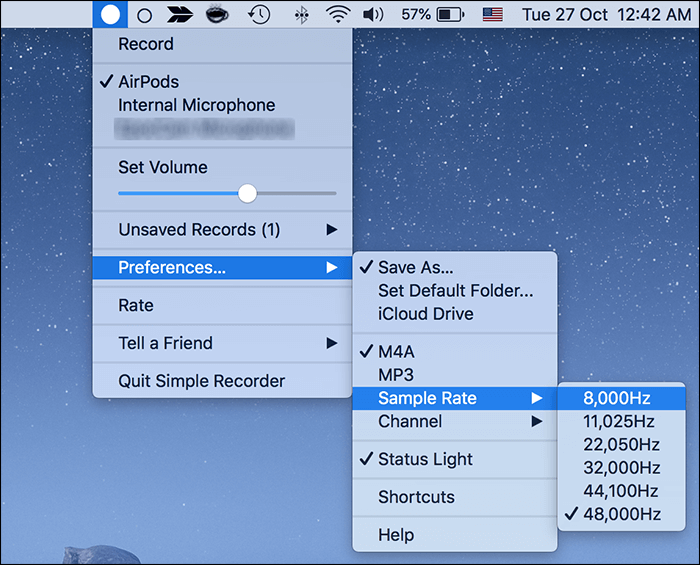The height and width of the screenshot is (565, 700).
Task: Select the 44,100Hz sample rate
Action: click(x=621, y=491)
